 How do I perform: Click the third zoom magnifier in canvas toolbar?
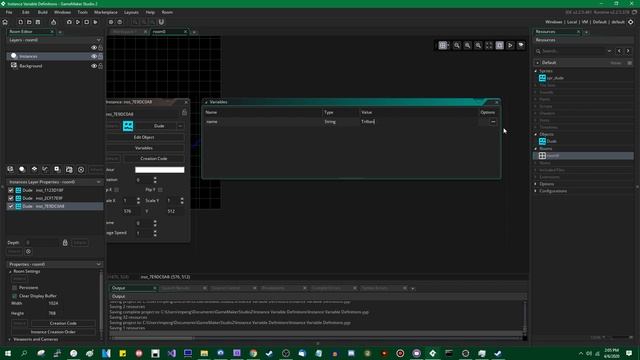point(478,45)
